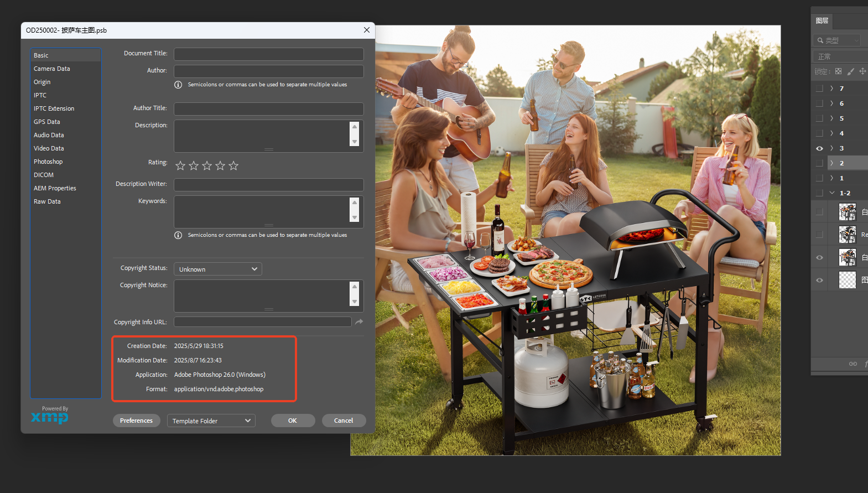Collapse the 1-2 layer group
Viewport: 868px width, 493px height.
pyautogui.click(x=831, y=193)
